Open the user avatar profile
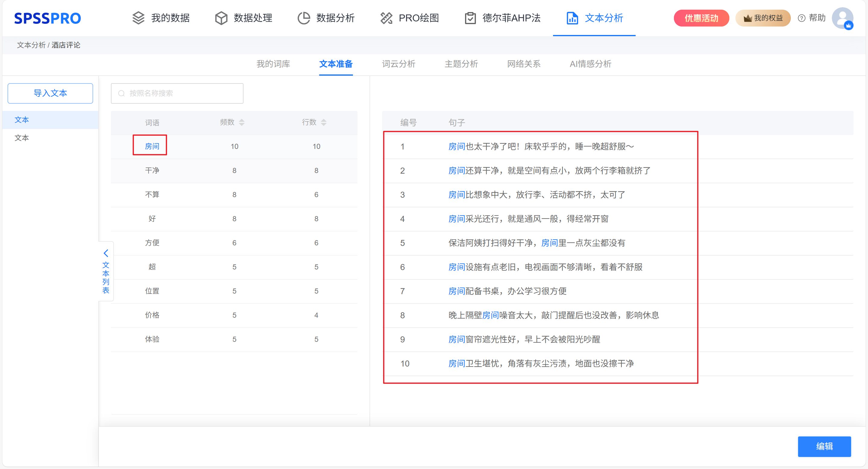The height and width of the screenshot is (469, 868). click(842, 18)
